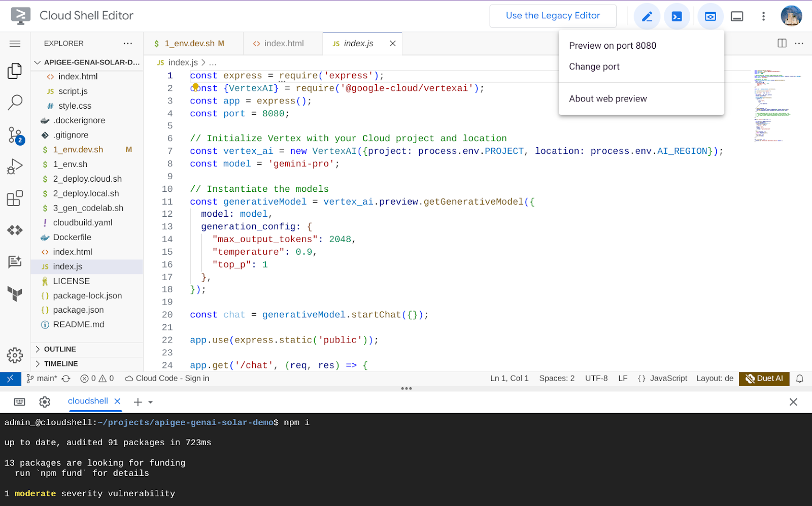This screenshot has width=812, height=506.
Task: Toggle the Open Editor pencil button
Action: [x=647, y=17]
